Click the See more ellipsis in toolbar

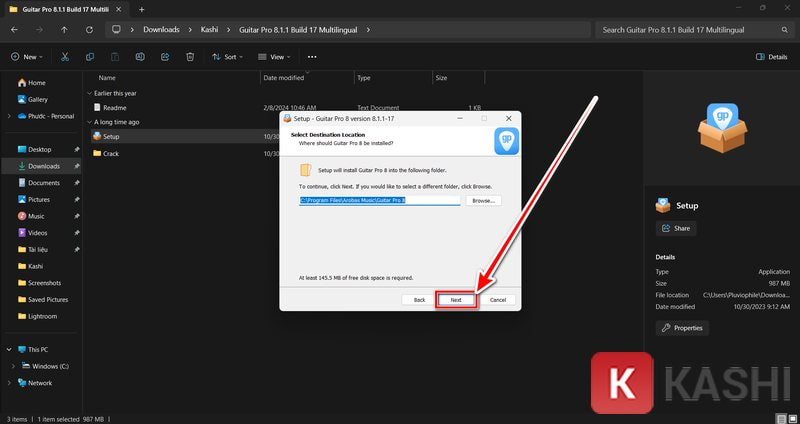tap(312, 57)
